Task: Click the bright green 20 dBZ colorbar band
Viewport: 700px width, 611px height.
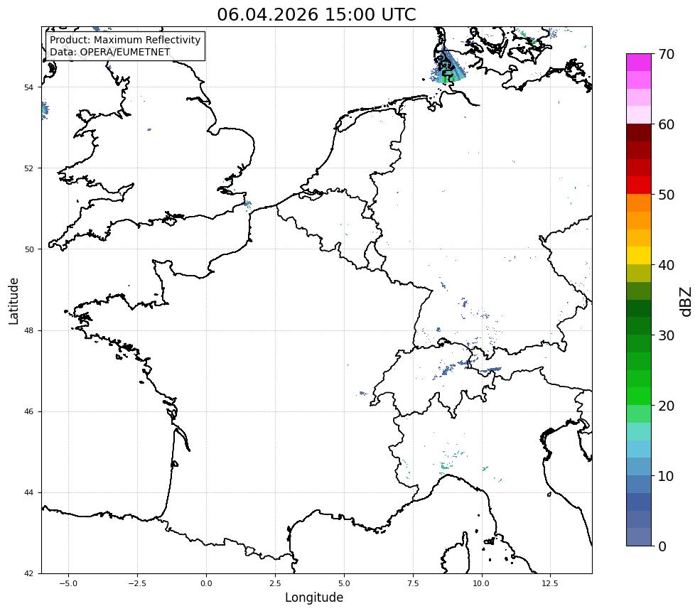Action: 638,396
